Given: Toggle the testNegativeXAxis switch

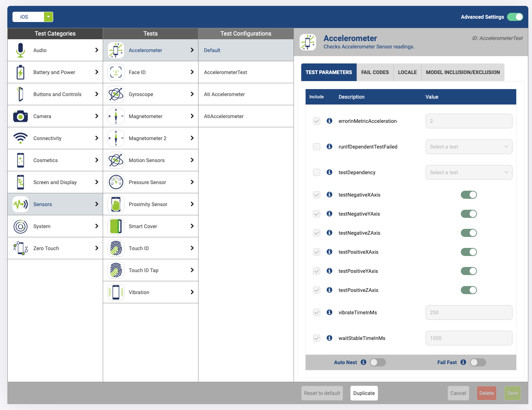Looking at the screenshot, I should pos(469,195).
